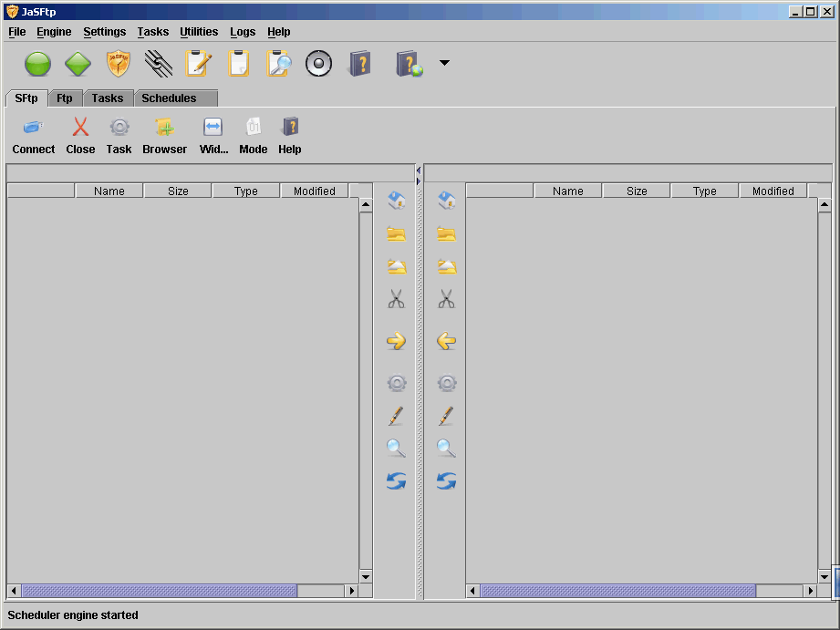Expand the main toolbar overflow arrow
Viewport: 840px width, 630px height.
(444, 63)
